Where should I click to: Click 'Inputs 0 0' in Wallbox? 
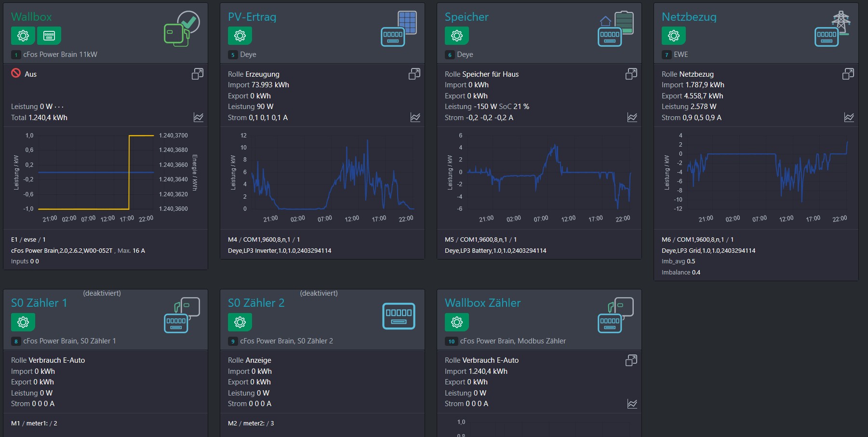tap(25, 261)
